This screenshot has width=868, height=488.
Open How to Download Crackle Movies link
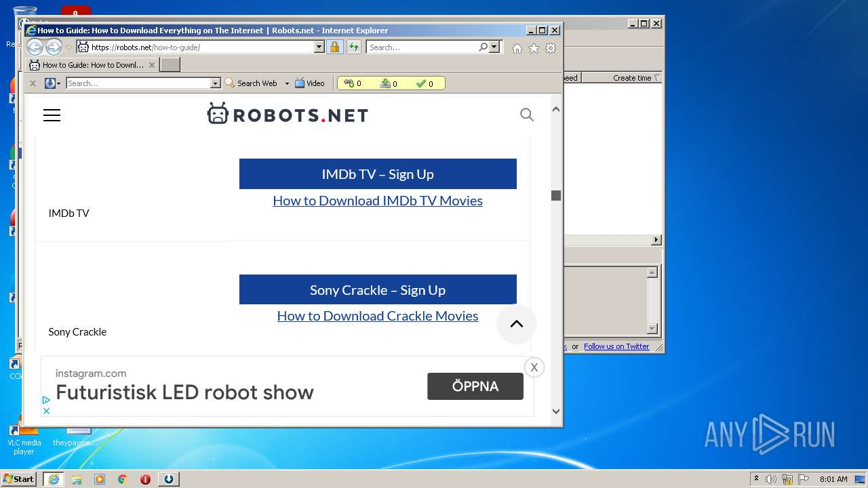(378, 316)
